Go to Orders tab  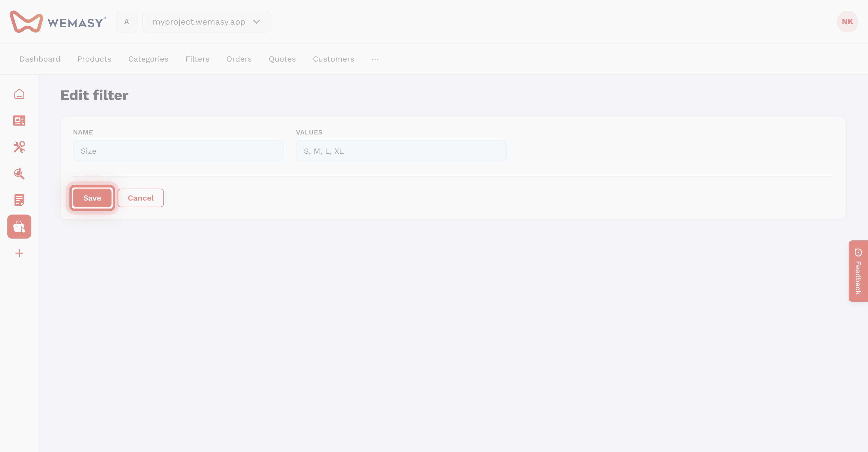click(x=239, y=59)
